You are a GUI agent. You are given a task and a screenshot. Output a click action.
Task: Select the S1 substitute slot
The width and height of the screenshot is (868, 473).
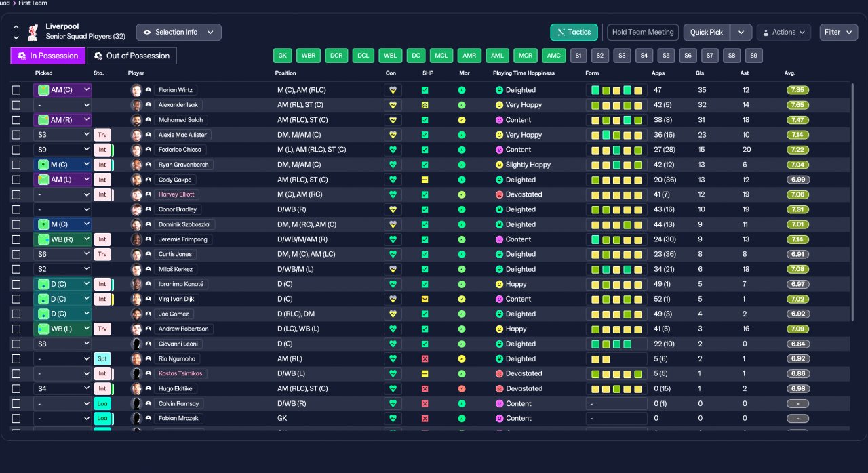point(578,56)
